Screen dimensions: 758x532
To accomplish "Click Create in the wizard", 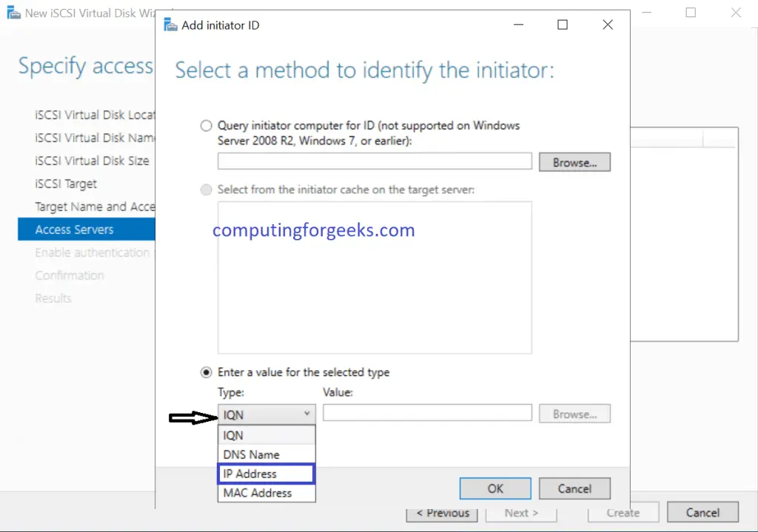I will pos(623,513).
